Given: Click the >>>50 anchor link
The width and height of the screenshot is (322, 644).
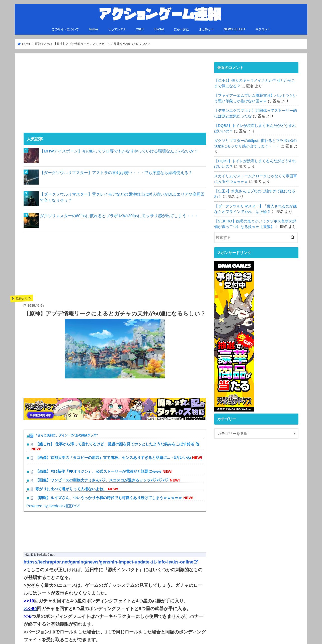Looking at the screenshot, I should tap(30, 609).
